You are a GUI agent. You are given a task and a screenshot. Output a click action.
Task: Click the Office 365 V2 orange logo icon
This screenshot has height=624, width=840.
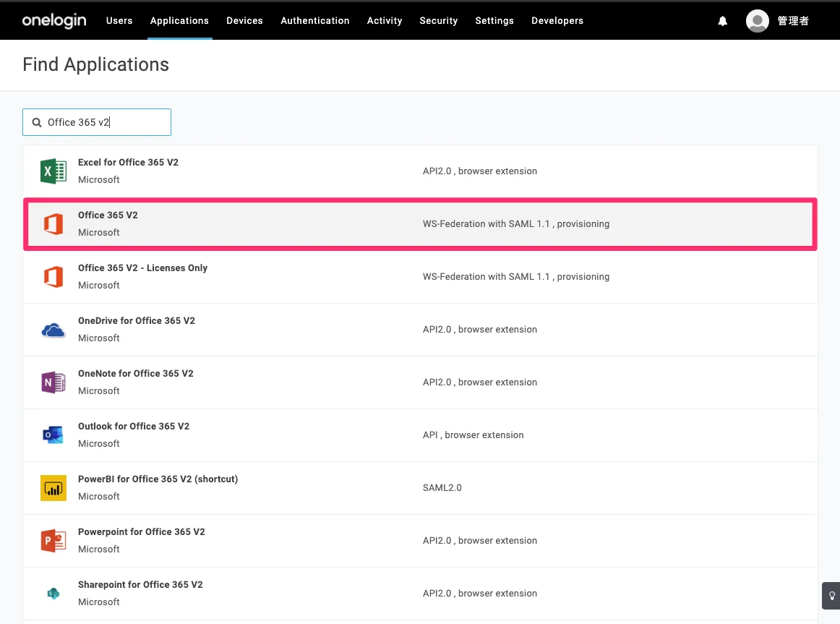tap(53, 224)
